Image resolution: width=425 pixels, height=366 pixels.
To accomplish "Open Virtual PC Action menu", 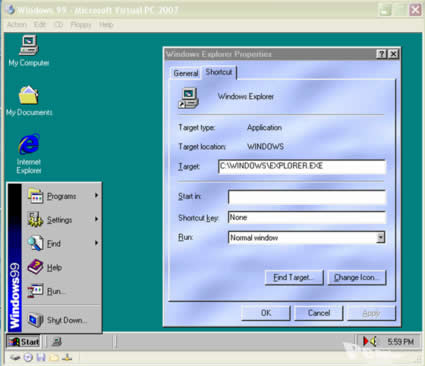I will [x=17, y=25].
